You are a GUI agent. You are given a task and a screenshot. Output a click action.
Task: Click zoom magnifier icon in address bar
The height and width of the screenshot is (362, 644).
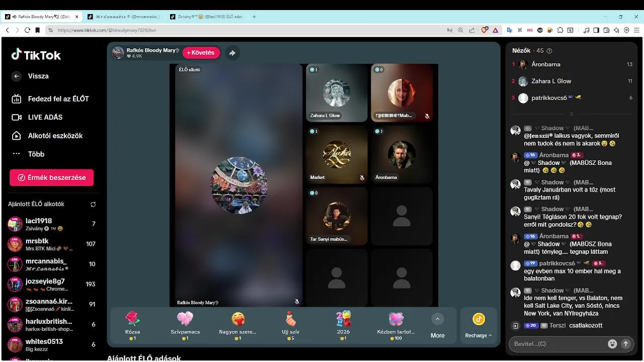pos(460,30)
